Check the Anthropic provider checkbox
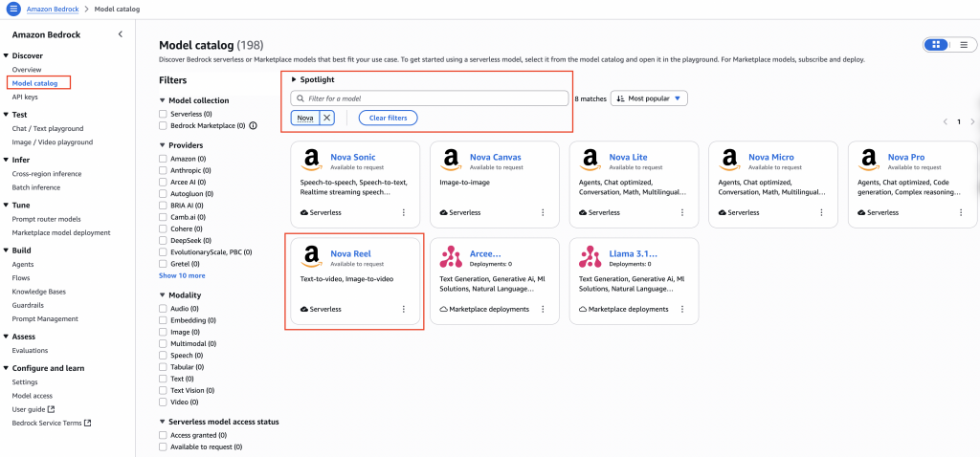 [163, 170]
